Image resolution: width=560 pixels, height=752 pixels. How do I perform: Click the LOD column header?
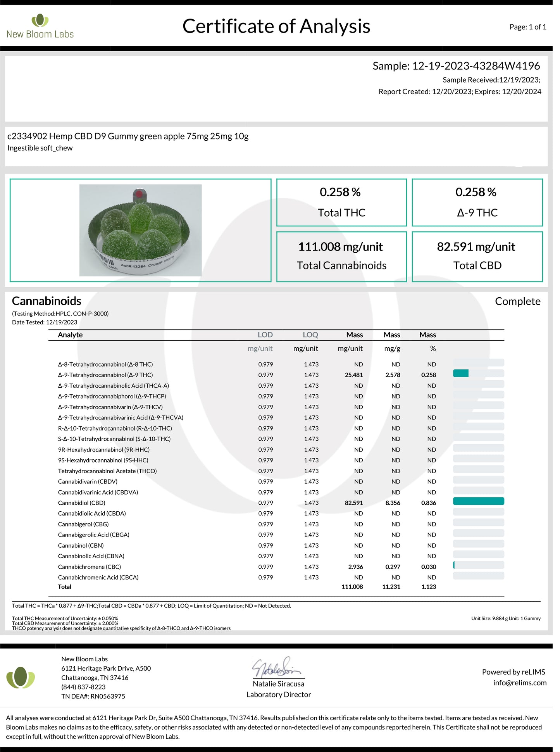coord(265,335)
